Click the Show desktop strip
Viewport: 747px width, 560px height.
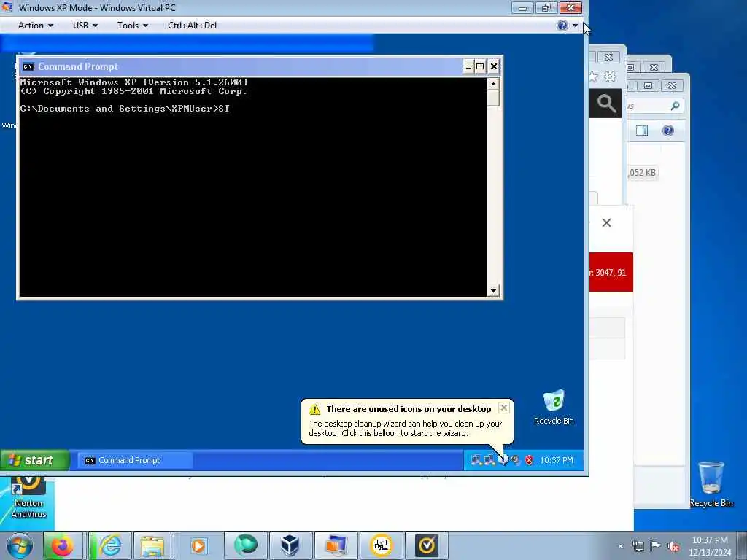point(743,545)
